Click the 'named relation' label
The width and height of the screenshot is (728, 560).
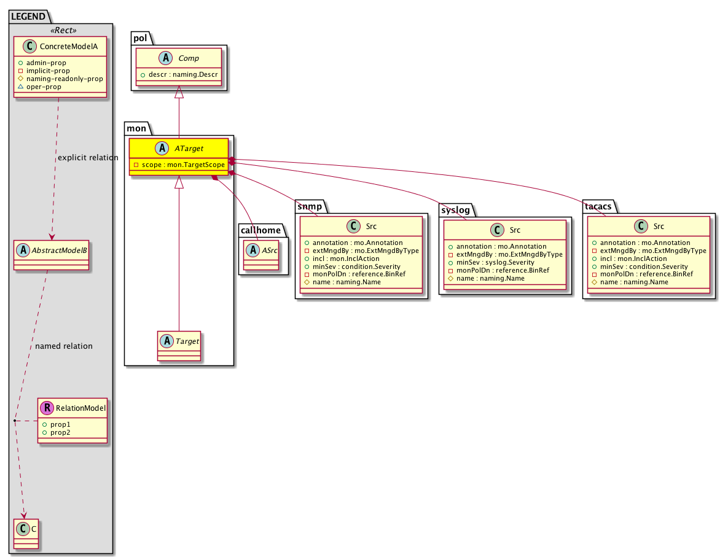64,346
